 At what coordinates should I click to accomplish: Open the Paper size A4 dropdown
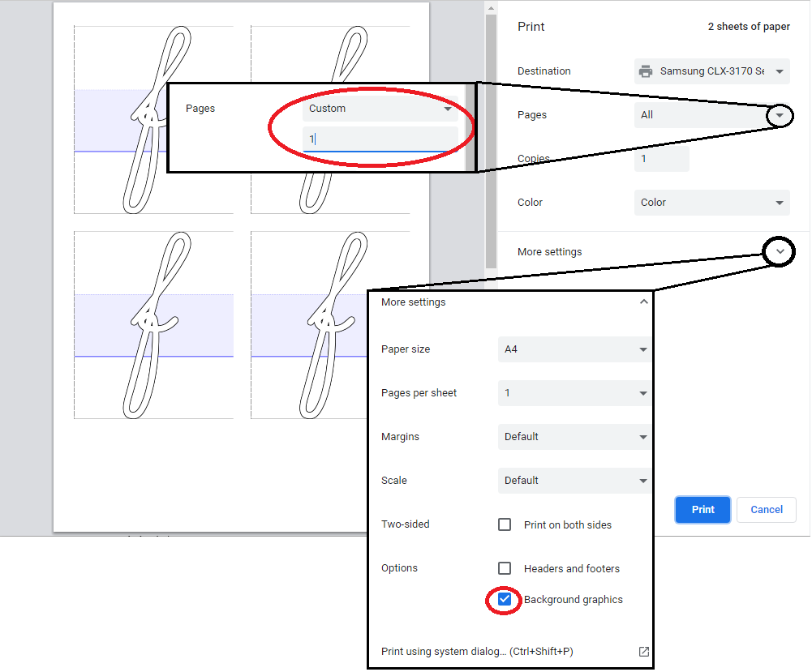tap(574, 349)
